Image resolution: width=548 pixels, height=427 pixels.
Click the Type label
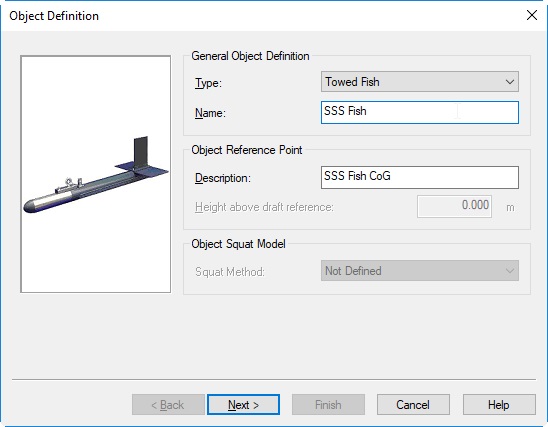coord(208,83)
